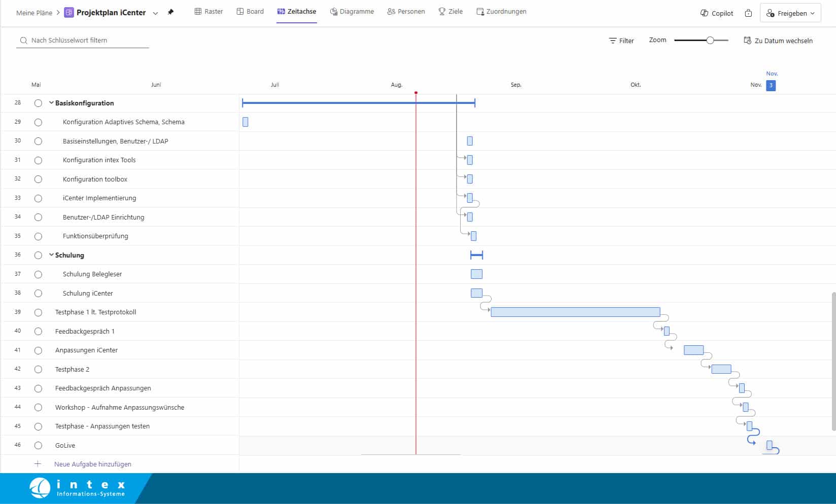The height and width of the screenshot is (504, 836).
Task: Switch to the Board tab
Action: pyautogui.click(x=250, y=11)
